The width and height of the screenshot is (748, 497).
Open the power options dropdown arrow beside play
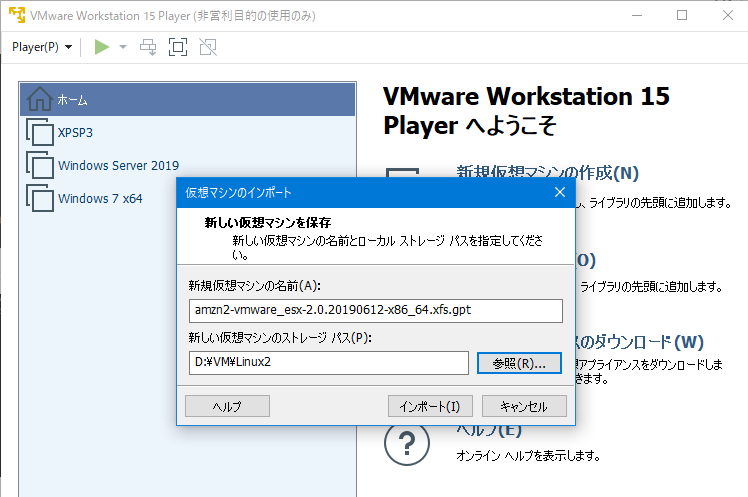click(x=123, y=47)
